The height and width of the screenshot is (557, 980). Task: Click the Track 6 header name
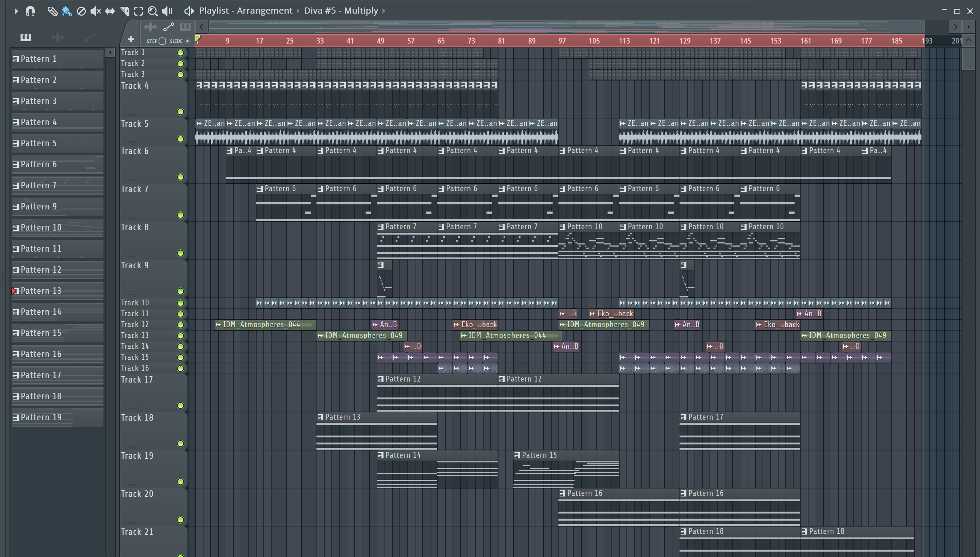coord(135,151)
